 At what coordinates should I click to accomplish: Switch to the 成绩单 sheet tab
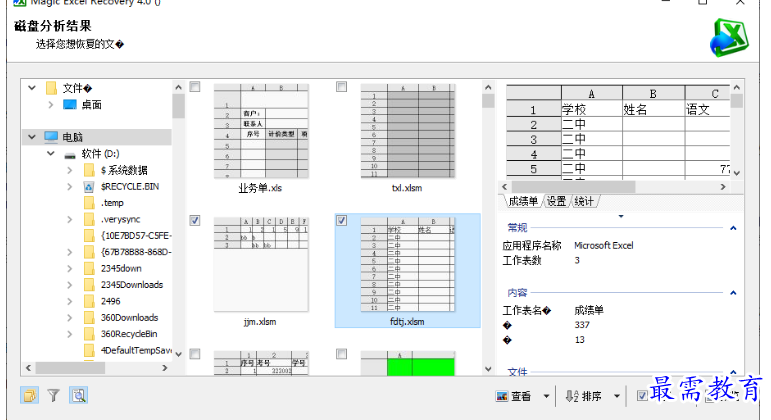pos(523,201)
